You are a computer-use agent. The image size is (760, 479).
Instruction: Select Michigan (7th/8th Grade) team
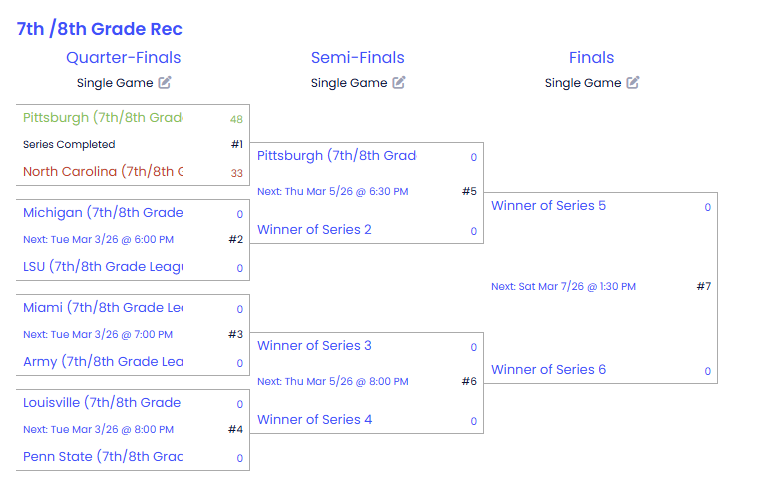(x=102, y=213)
